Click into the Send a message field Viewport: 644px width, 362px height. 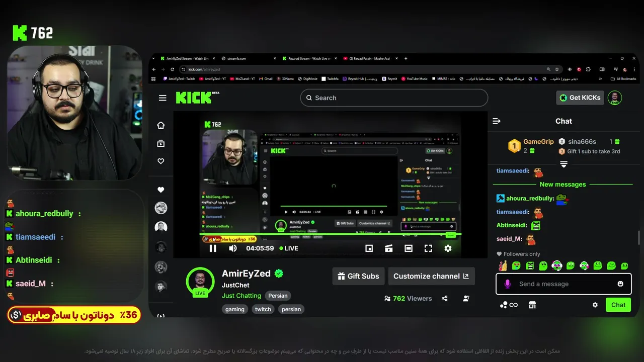click(563, 284)
